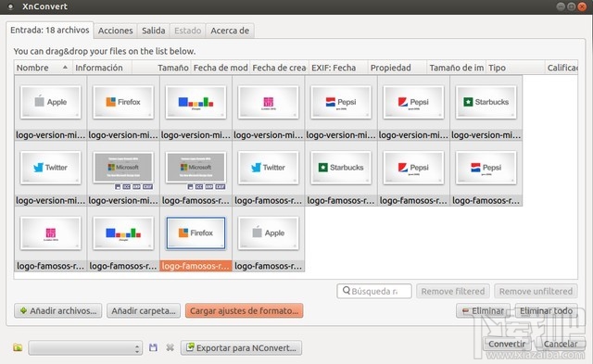Select Starbucks thumbnail named logo-famosos-r
The width and height of the screenshot is (593, 364).
click(x=341, y=168)
